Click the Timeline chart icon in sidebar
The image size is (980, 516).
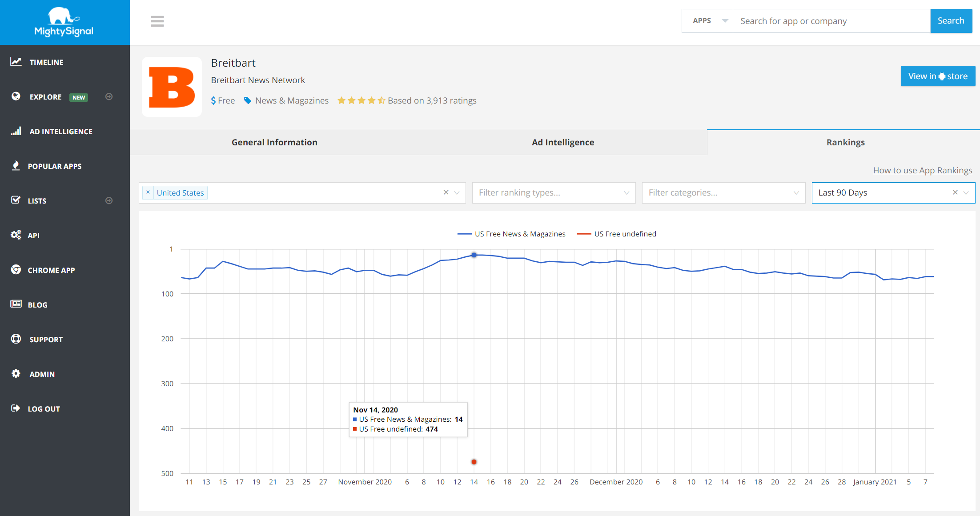coord(16,62)
